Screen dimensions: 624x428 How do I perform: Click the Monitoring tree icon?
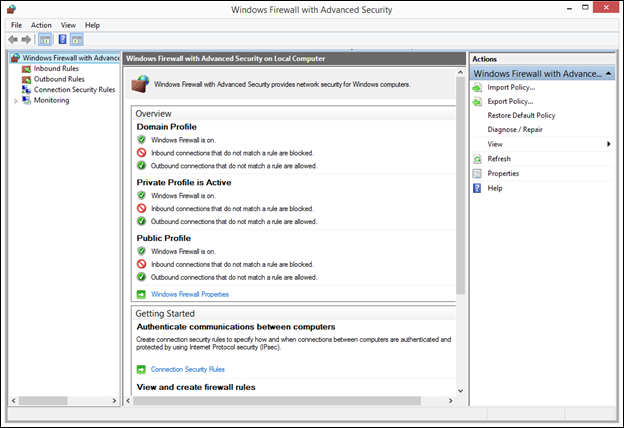point(26,100)
